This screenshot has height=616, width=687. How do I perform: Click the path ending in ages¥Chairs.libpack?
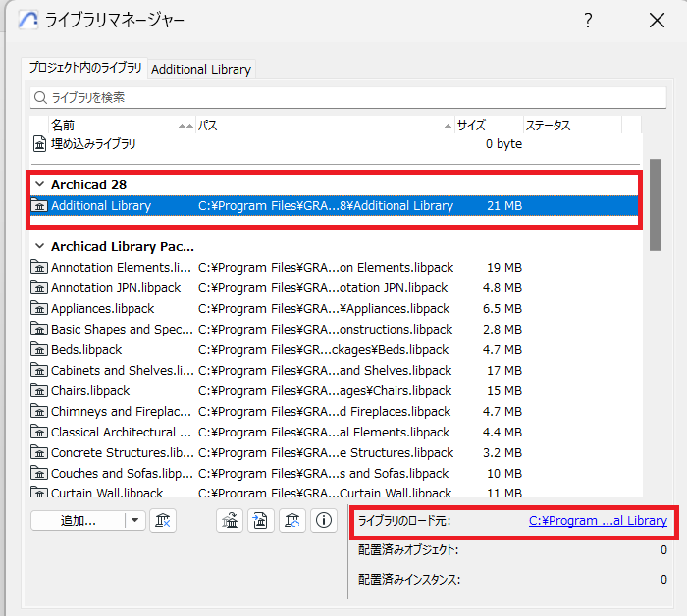point(325,390)
